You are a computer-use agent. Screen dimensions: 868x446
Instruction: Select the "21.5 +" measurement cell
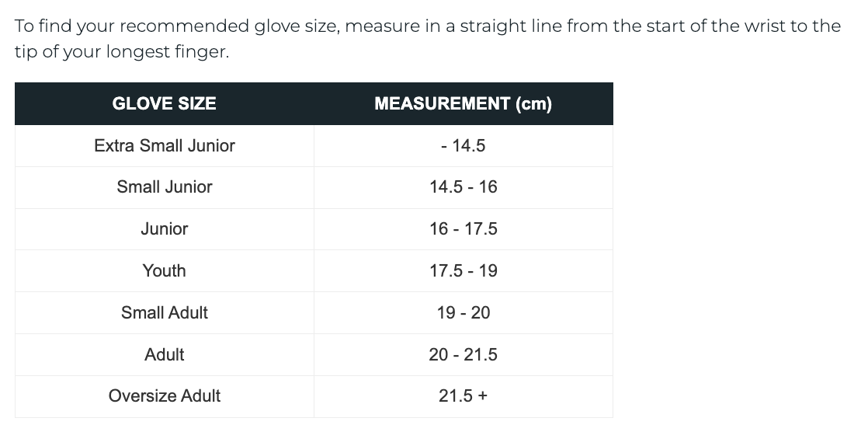(463, 396)
